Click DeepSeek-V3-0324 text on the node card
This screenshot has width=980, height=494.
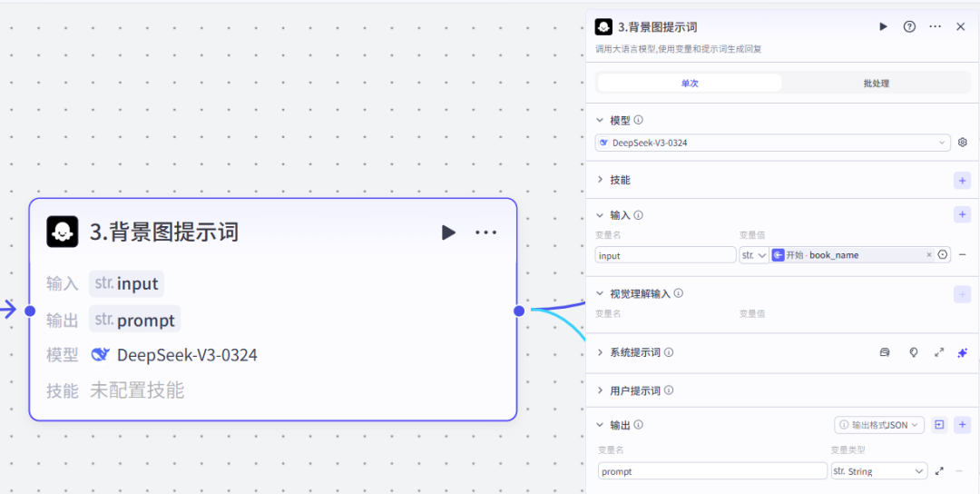(x=187, y=355)
